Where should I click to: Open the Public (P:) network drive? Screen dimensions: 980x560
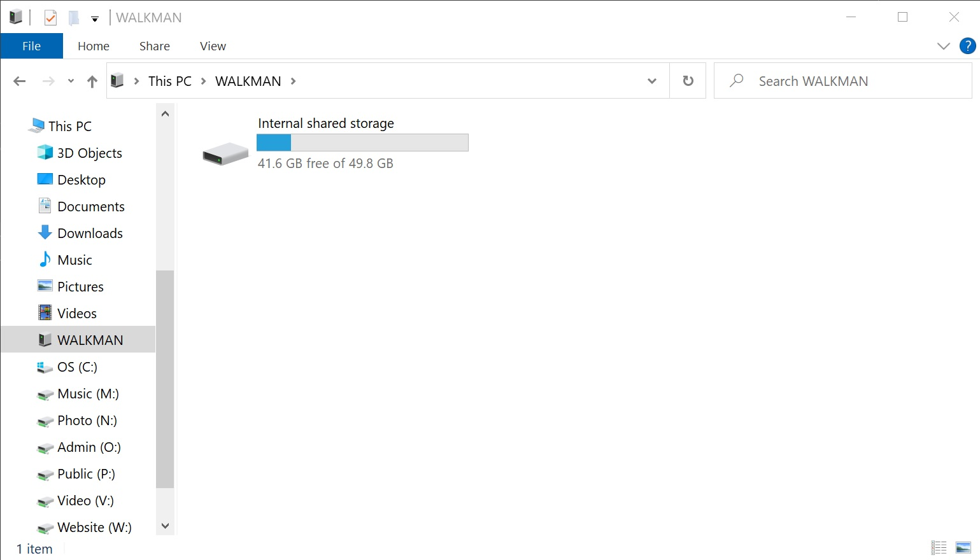[86, 473]
